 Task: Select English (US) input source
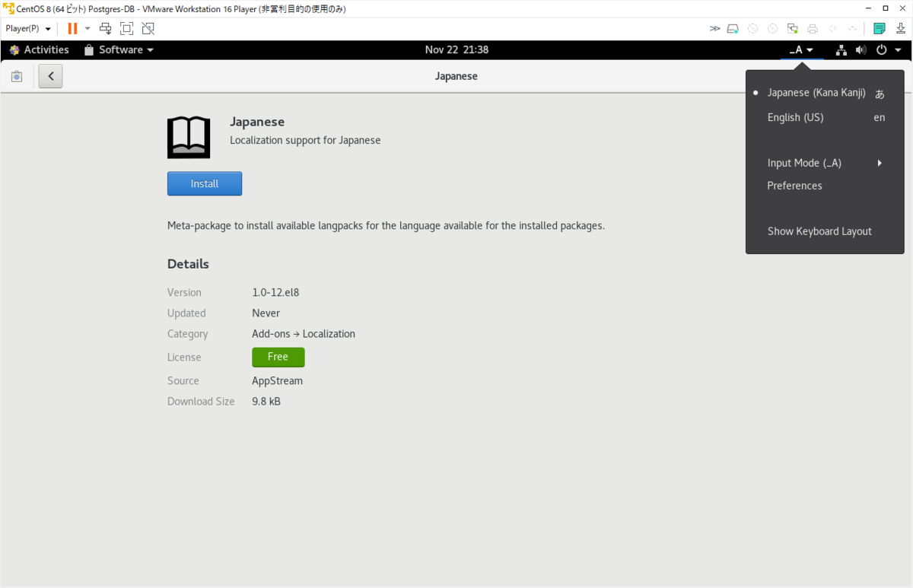(x=825, y=117)
